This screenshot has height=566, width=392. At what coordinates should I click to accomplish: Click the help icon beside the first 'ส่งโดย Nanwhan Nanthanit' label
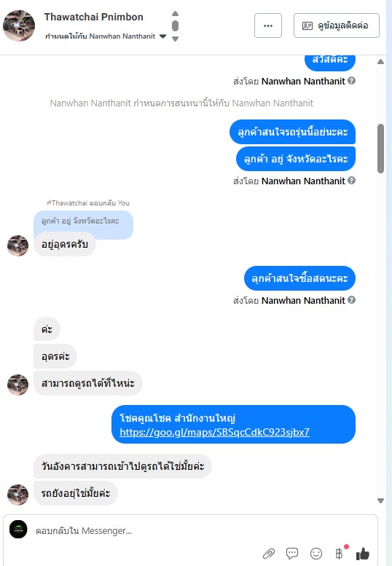(352, 81)
